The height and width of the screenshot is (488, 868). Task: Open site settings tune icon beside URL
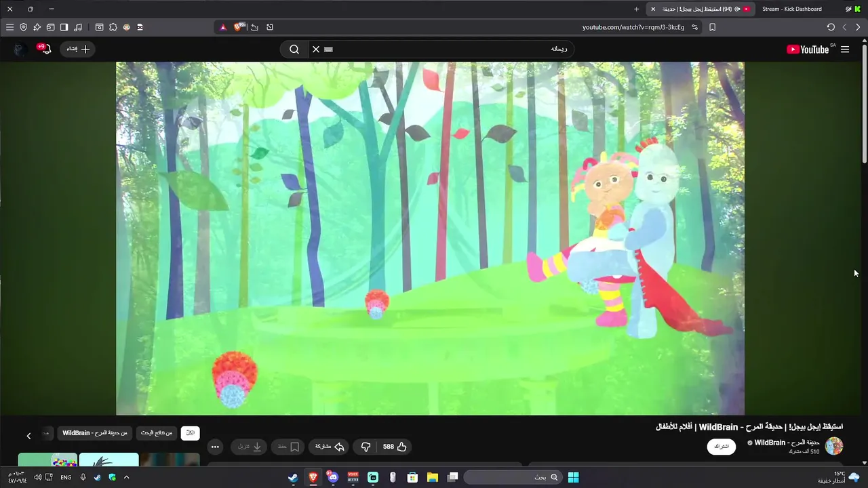[x=694, y=27]
